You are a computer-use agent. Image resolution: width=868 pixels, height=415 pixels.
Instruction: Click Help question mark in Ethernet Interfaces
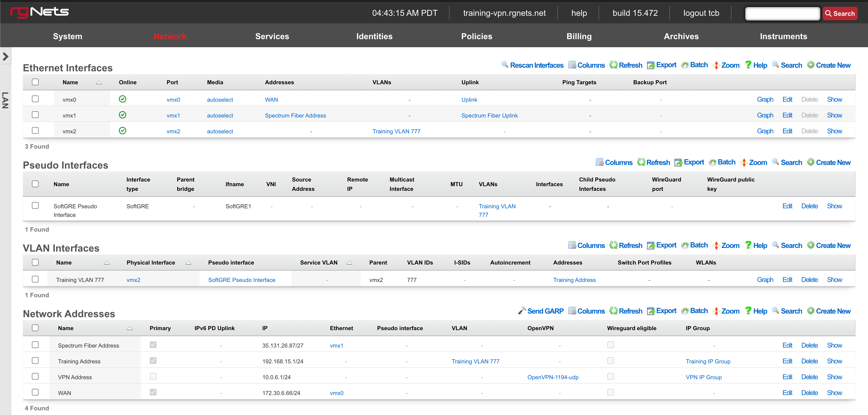coord(748,64)
